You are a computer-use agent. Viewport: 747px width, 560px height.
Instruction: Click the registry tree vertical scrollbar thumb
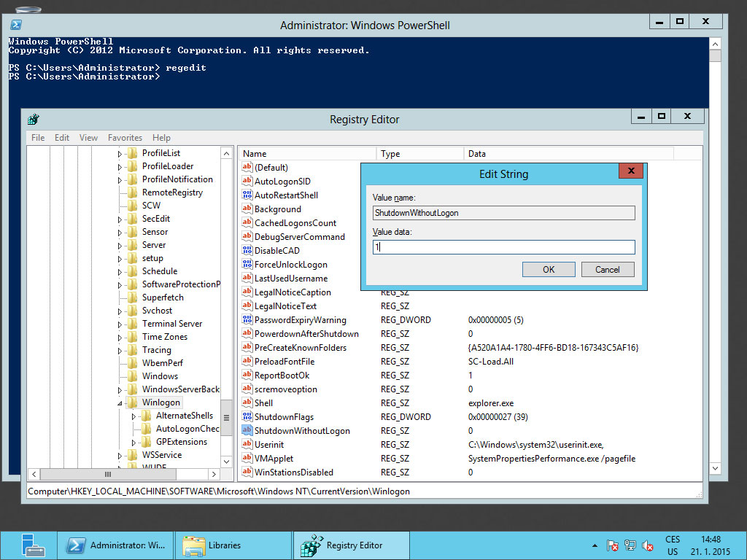pyautogui.click(x=226, y=417)
